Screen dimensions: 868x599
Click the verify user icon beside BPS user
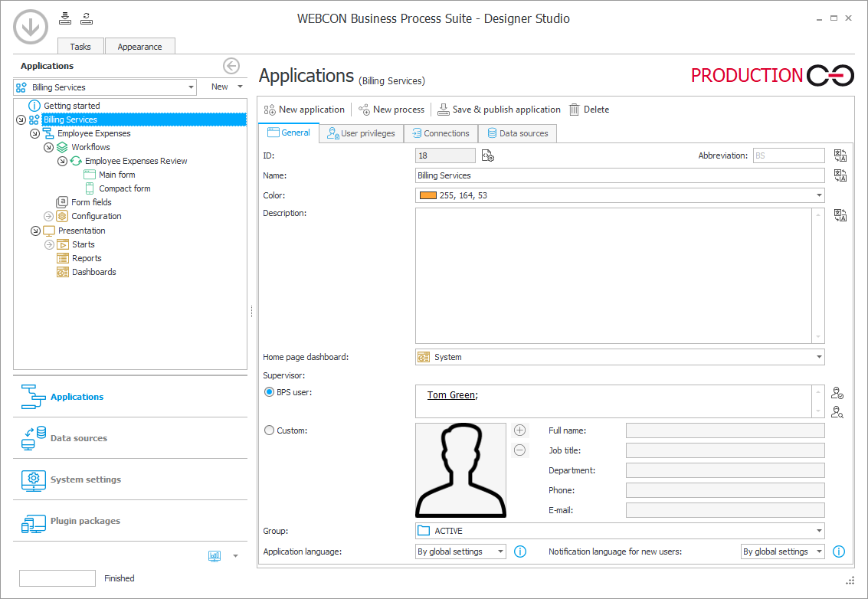837,393
